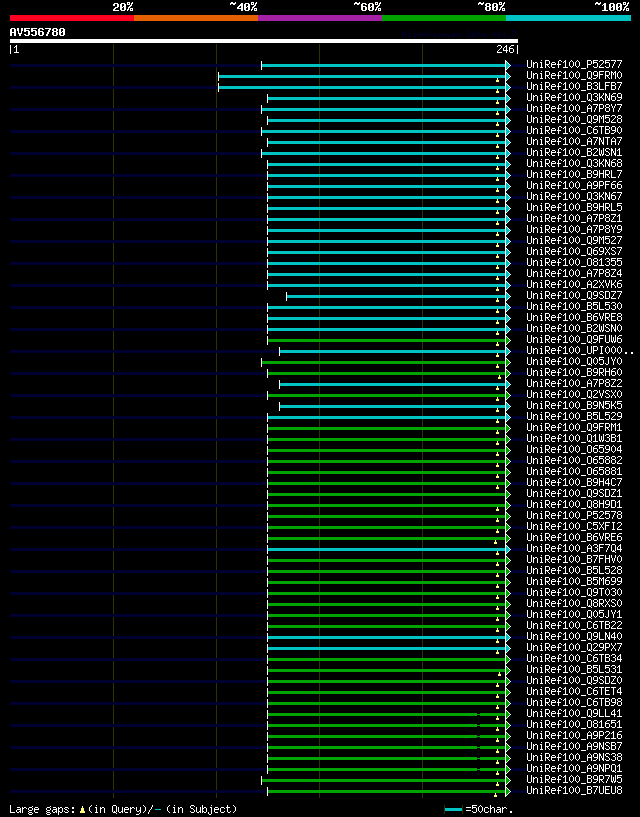Image resolution: width=640 pixels, height=817 pixels.
Task: Select the UniRef100_C5XFI2 subject entry
Action: pos(574,526)
